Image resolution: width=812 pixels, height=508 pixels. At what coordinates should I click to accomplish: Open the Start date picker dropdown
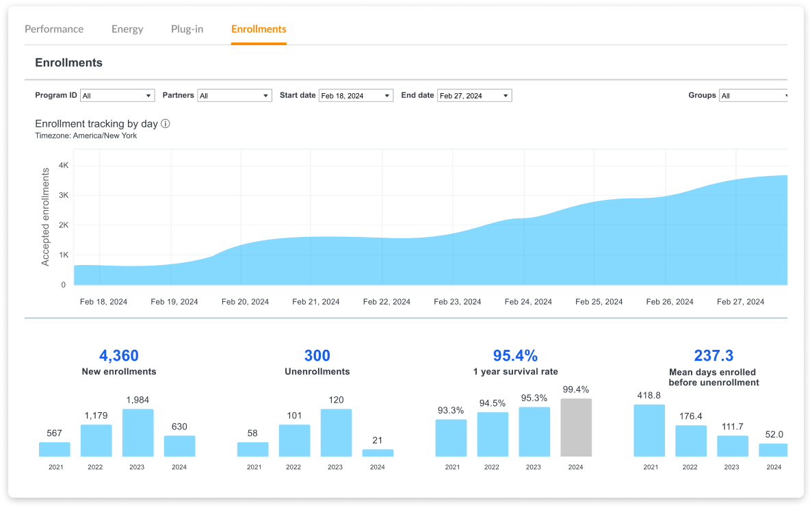pos(356,96)
